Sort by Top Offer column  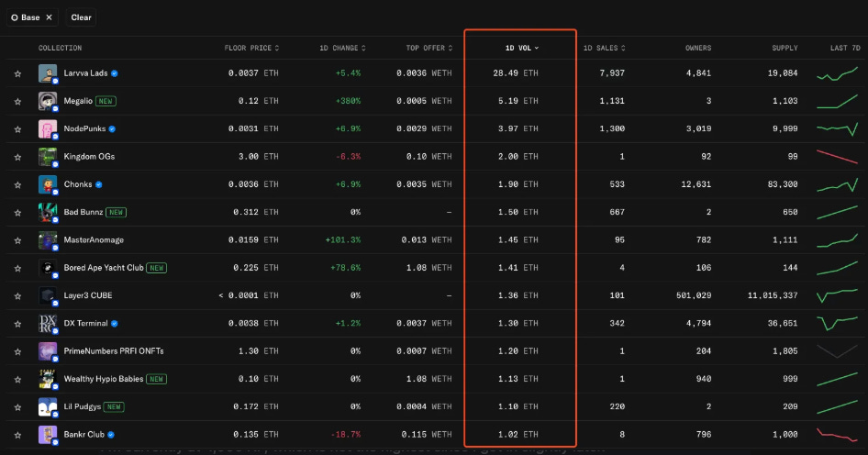pos(429,48)
